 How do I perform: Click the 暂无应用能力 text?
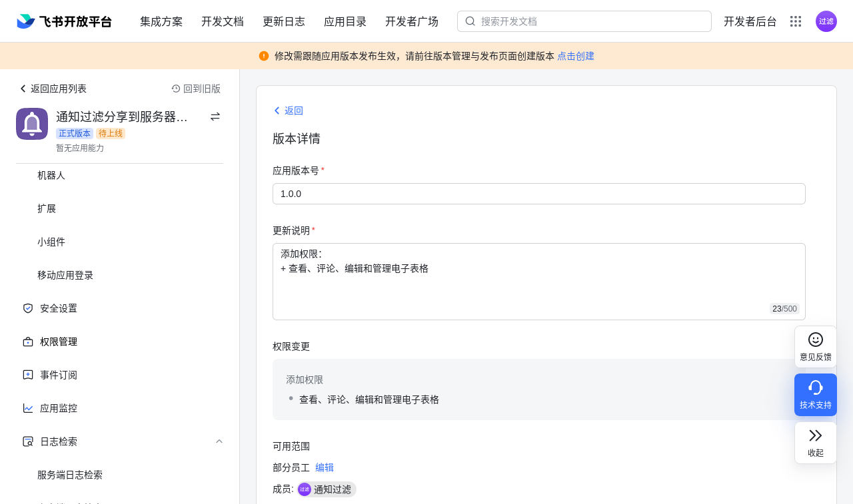(80, 148)
